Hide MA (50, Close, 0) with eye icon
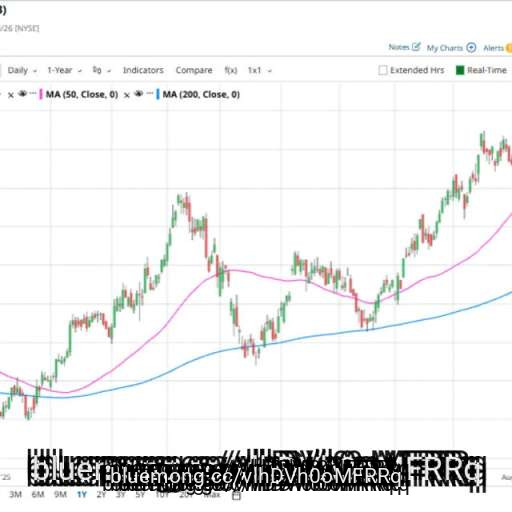Viewport: 512px width, 512px height. point(22,94)
